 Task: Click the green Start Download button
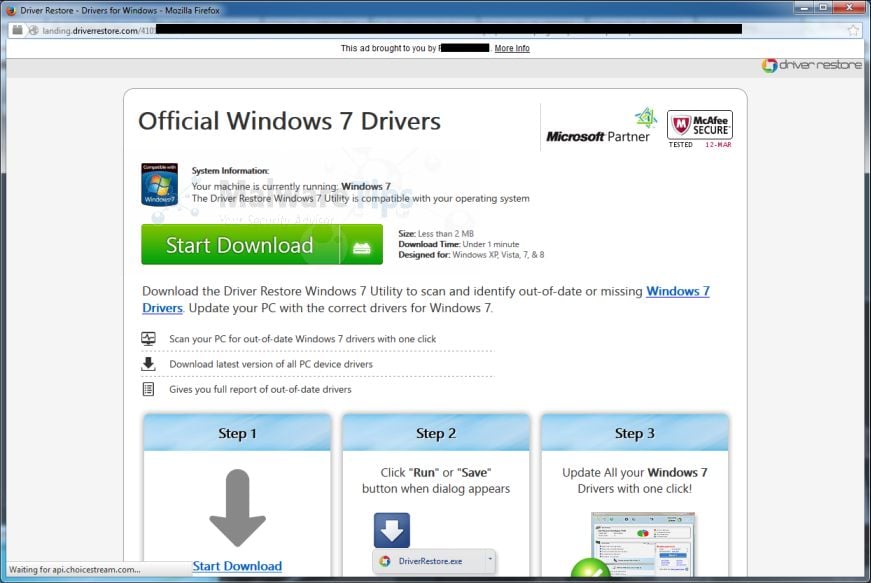click(262, 244)
